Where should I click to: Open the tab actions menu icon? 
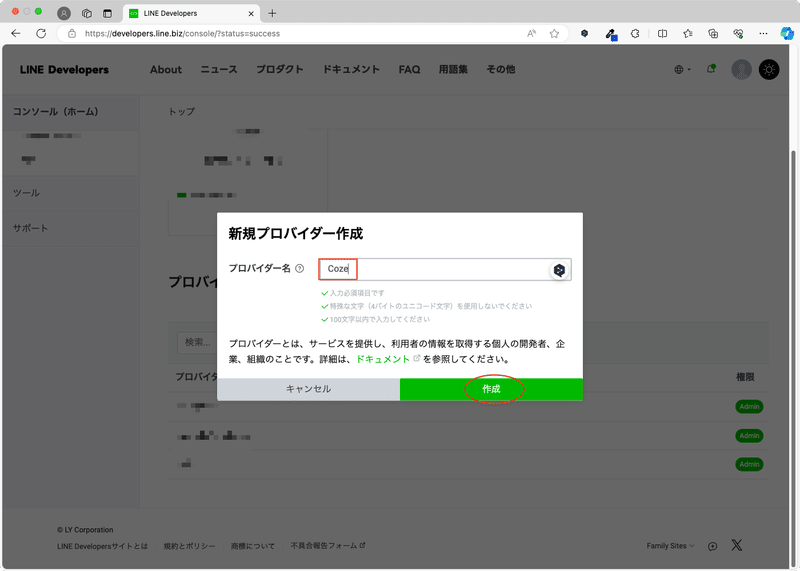click(107, 13)
